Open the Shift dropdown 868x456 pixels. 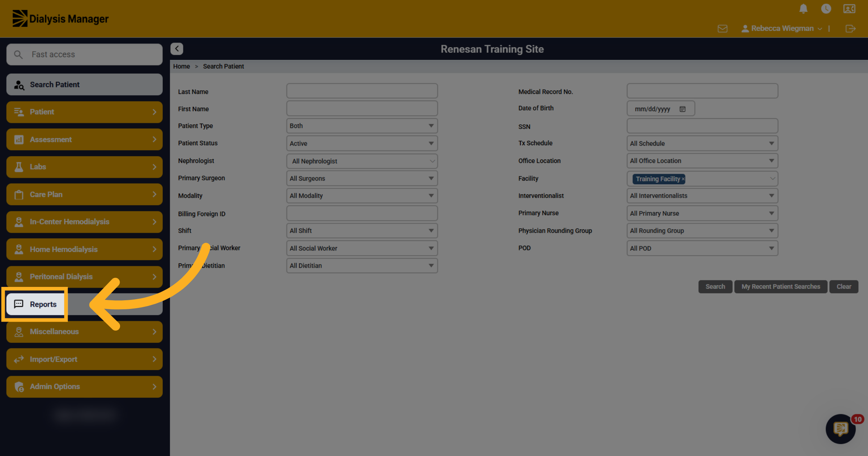[362, 231]
